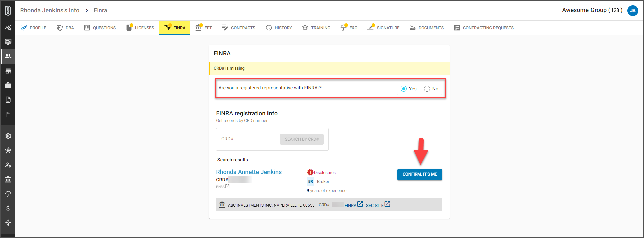
Task: Select the people icon in the sidebar
Action: (x=8, y=56)
